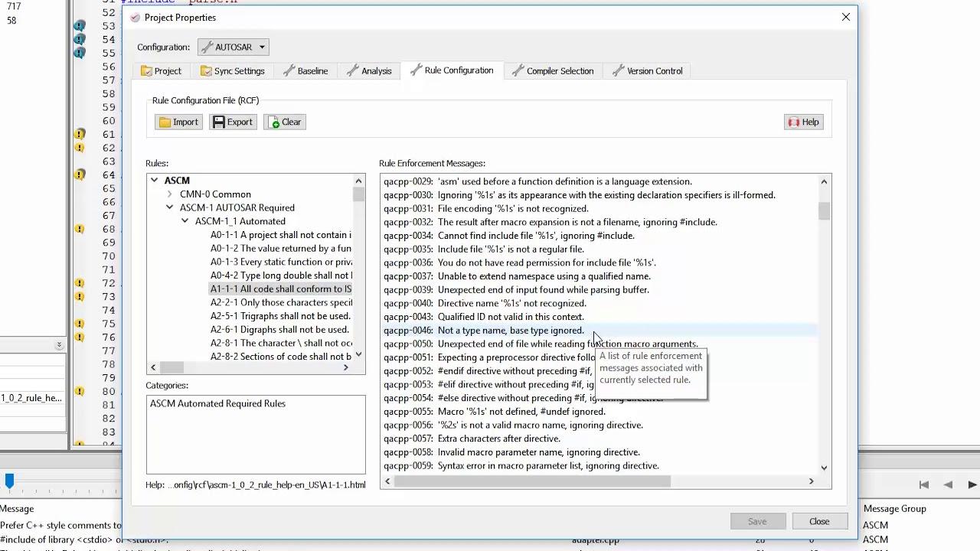The height and width of the screenshot is (551, 980).
Task: Click the Rules tree scroll-right arrow
Action: [x=346, y=368]
